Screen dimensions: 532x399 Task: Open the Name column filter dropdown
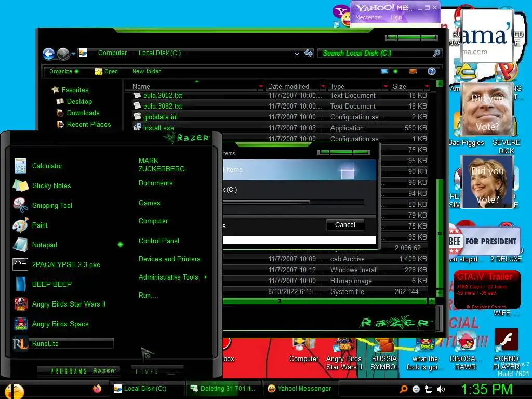(x=261, y=87)
